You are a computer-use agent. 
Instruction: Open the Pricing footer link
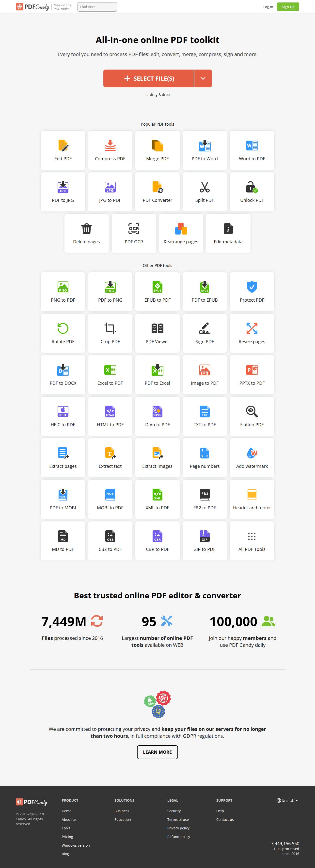click(67, 837)
